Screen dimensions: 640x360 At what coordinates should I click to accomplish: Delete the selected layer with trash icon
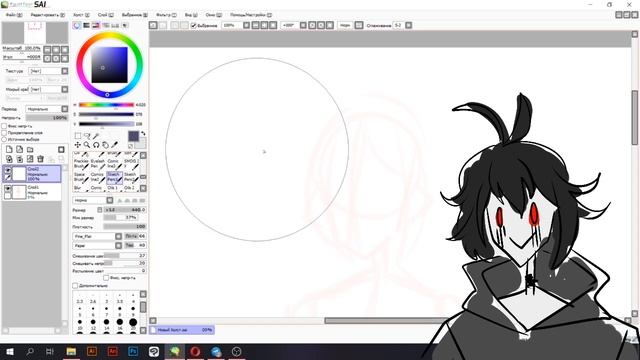[x=40, y=159]
